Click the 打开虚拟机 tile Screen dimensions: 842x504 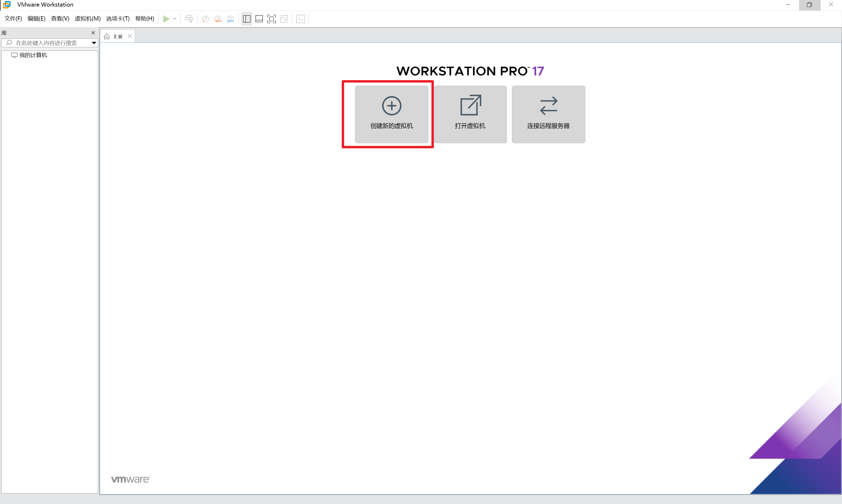coord(470,114)
